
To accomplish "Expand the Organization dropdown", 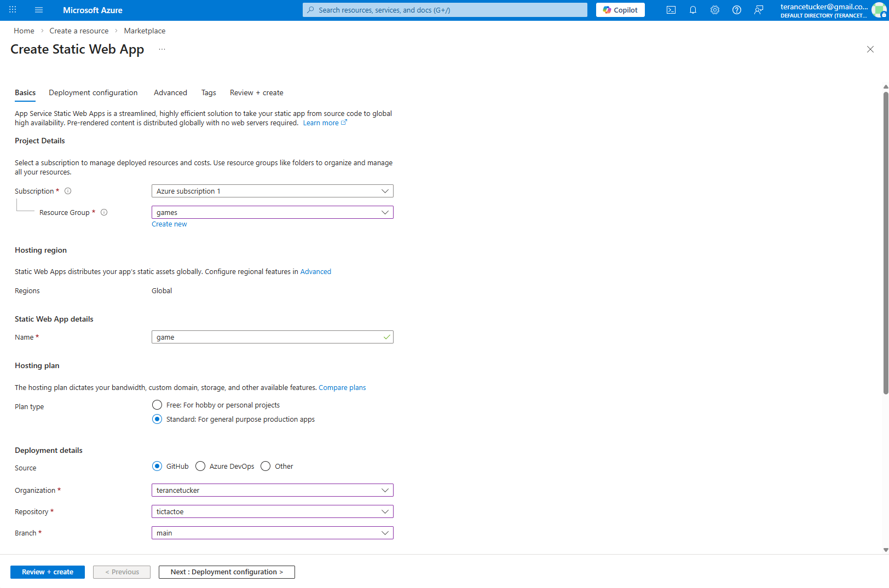I will tap(273, 490).
